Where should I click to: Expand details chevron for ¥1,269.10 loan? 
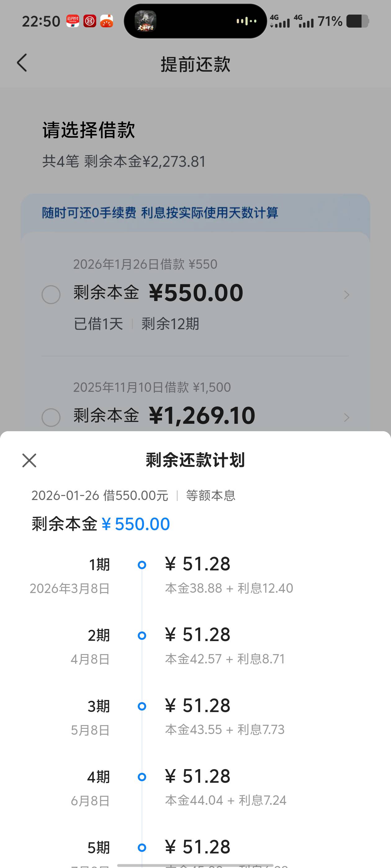click(x=346, y=418)
